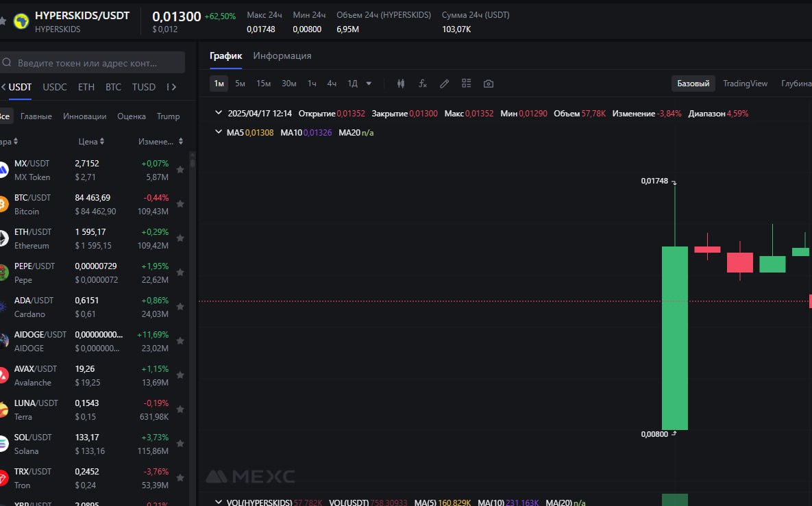
Task: Collapse the VOL indicator row
Action: (x=219, y=502)
